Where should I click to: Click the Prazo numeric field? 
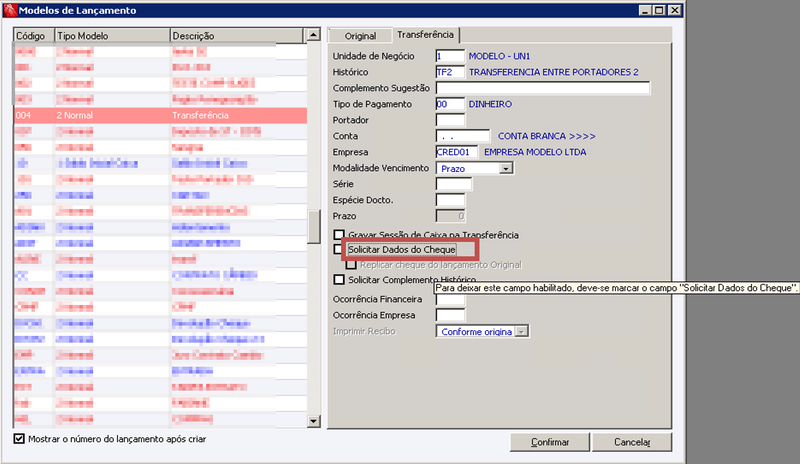tap(450, 216)
